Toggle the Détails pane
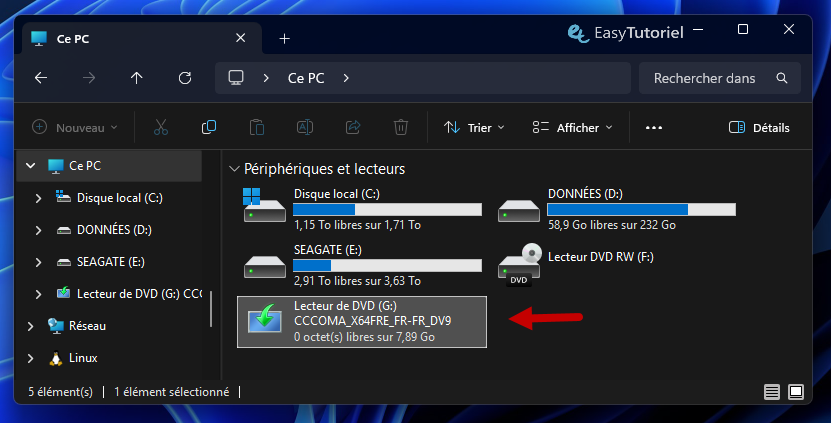Viewport: 831px width, 423px height. pos(759,127)
